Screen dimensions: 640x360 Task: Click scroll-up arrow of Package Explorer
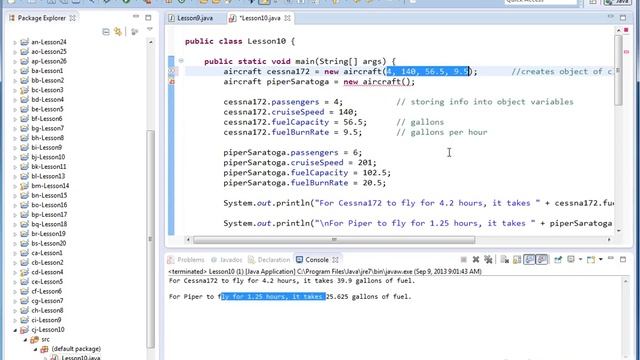(151, 42)
